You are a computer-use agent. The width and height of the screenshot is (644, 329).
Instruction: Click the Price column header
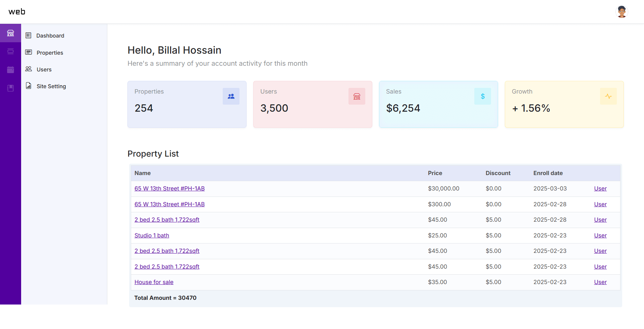click(x=435, y=173)
